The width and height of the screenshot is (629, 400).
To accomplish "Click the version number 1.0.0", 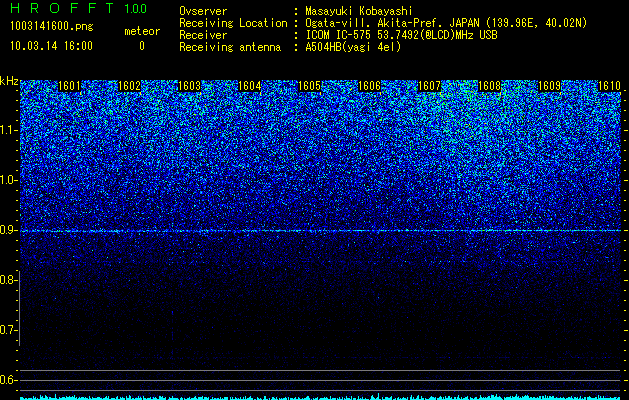I will click(135, 9).
